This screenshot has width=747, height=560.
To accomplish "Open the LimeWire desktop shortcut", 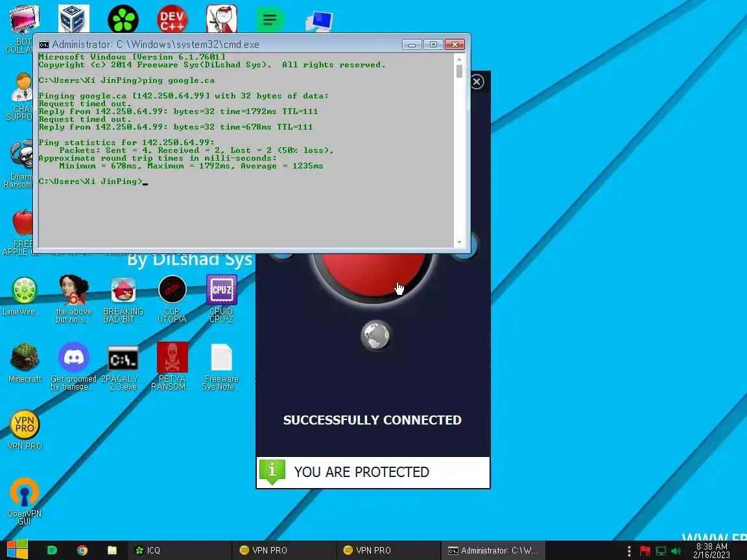I will 24,296.
